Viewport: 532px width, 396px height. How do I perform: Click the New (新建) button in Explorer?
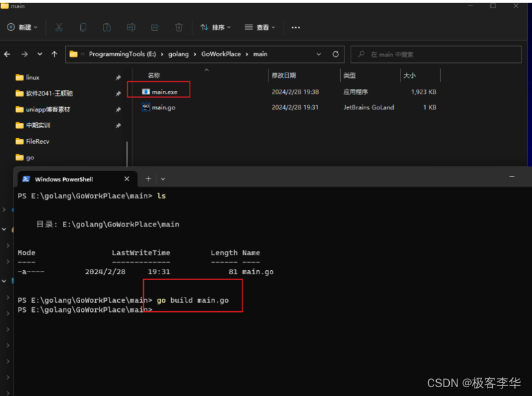[x=22, y=27]
